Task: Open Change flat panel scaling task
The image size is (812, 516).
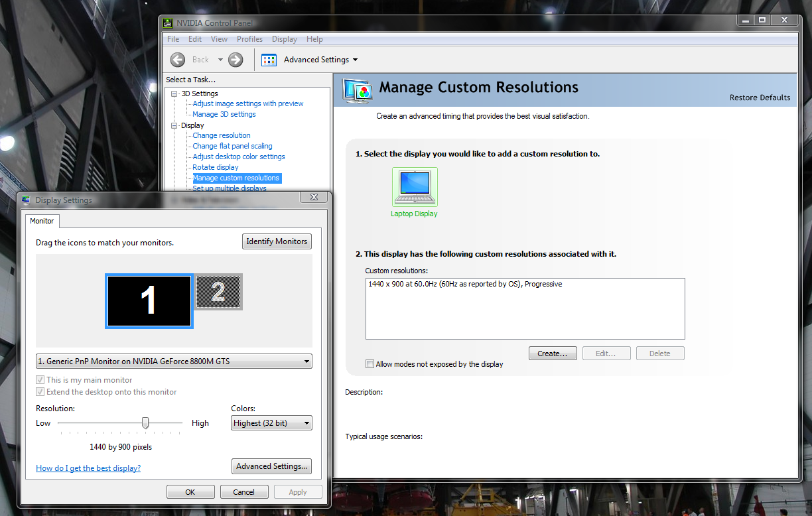Action: click(232, 146)
